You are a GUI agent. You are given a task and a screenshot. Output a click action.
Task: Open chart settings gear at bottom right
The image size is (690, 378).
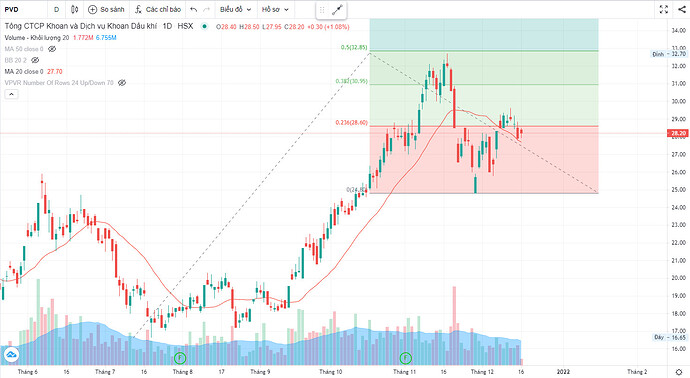679,372
